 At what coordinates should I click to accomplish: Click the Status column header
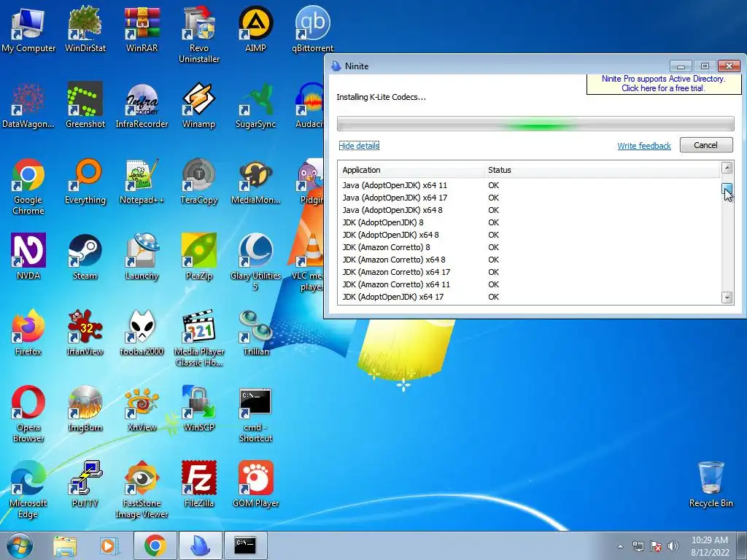tap(602, 170)
